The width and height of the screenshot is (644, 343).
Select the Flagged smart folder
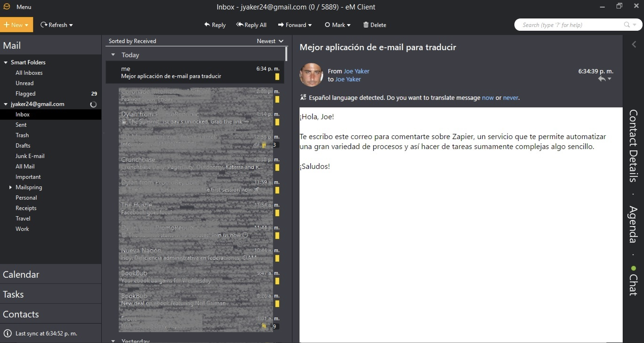point(25,93)
